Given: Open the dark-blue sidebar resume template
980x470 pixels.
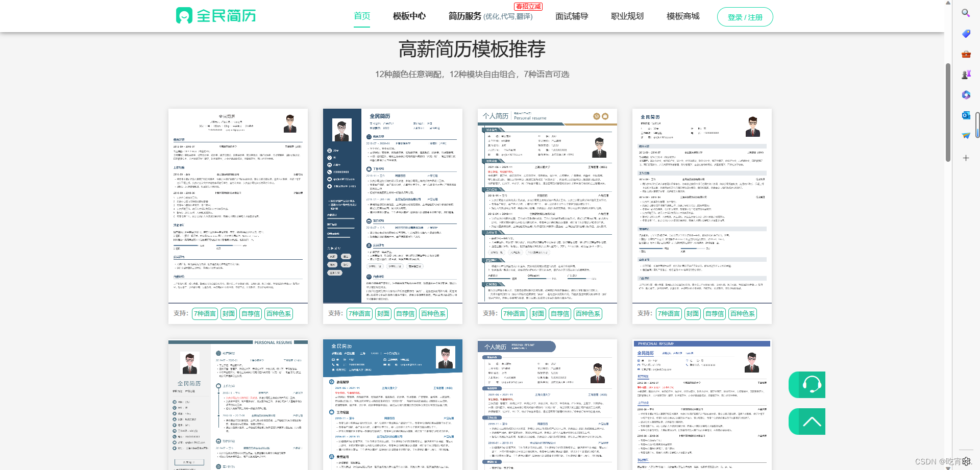Looking at the screenshot, I should (x=393, y=206).
